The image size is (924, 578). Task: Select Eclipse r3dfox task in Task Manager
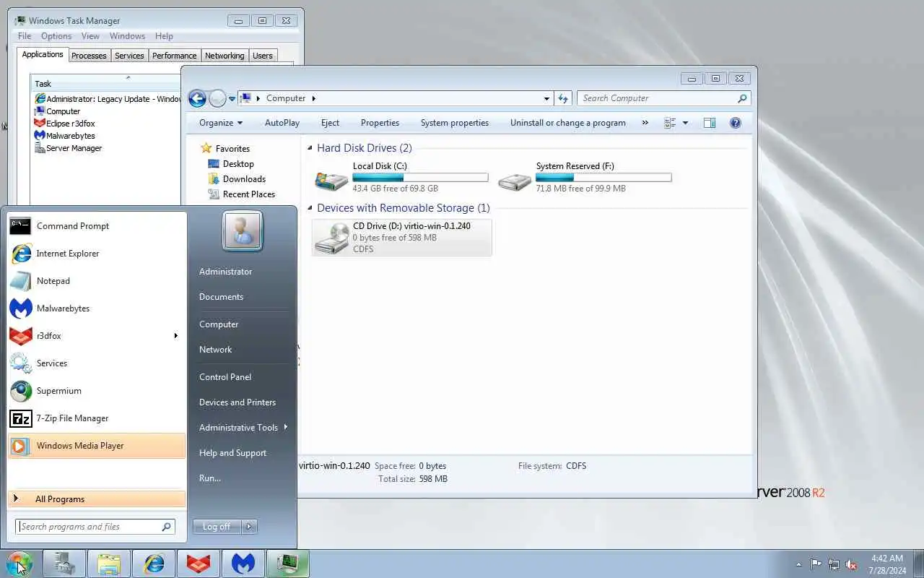click(70, 124)
